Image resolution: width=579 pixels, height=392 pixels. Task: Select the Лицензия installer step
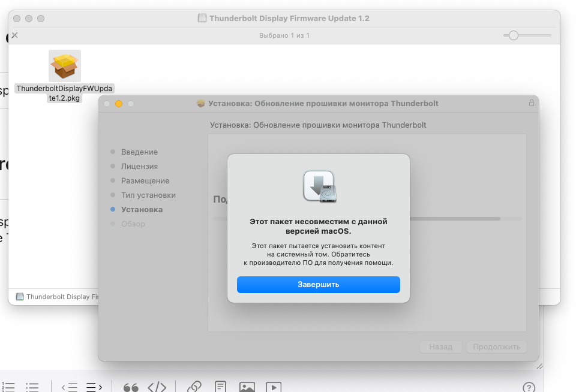pyautogui.click(x=140, y=166)
